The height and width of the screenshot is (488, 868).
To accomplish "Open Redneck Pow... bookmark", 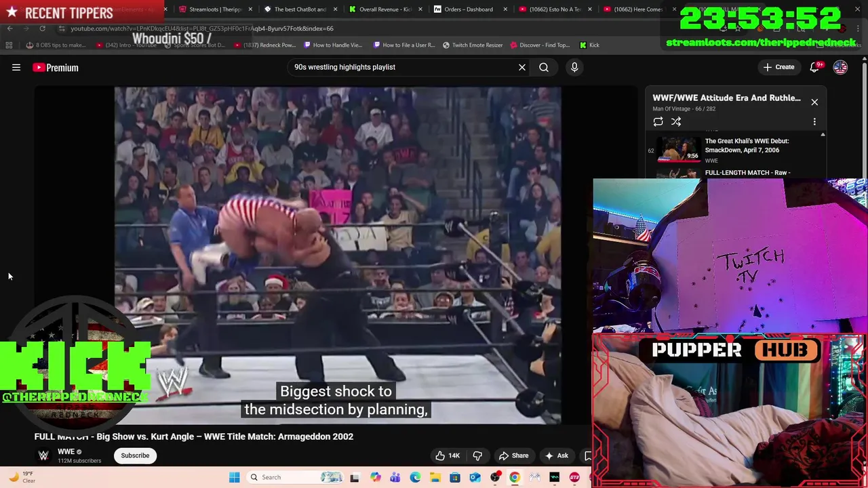I will (x=265, y=45).
